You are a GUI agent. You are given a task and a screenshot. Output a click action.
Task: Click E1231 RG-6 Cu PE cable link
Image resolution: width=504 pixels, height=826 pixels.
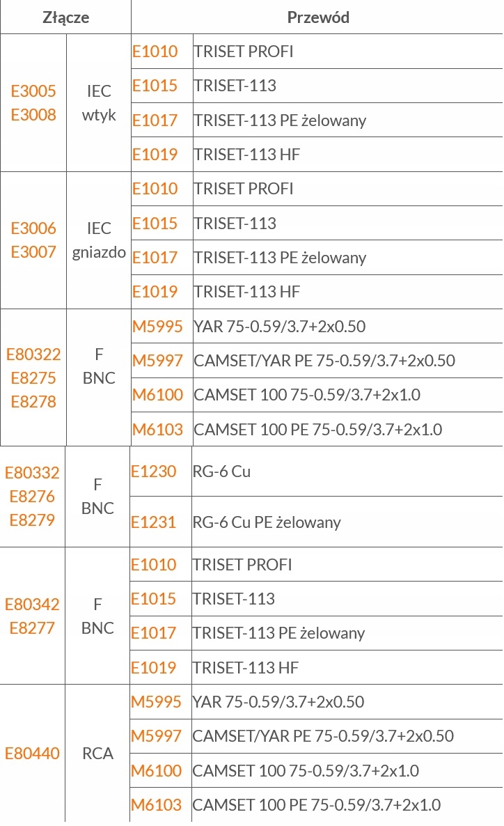pyautogui.click(x=153, y=522)
